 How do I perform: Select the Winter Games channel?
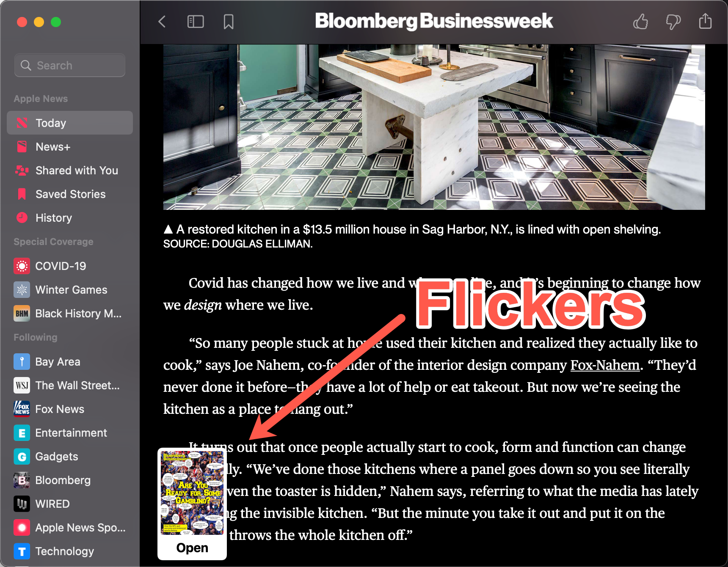[70, 290]
